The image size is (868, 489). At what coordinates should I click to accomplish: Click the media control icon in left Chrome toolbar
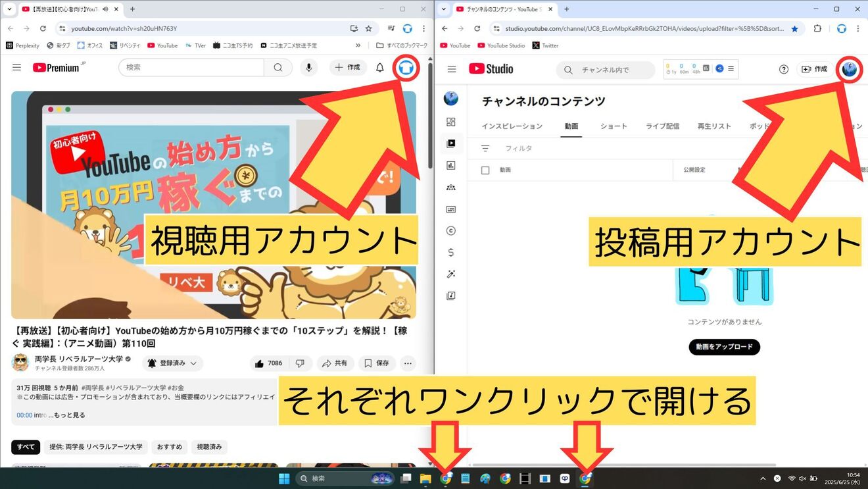click(391, 28)
